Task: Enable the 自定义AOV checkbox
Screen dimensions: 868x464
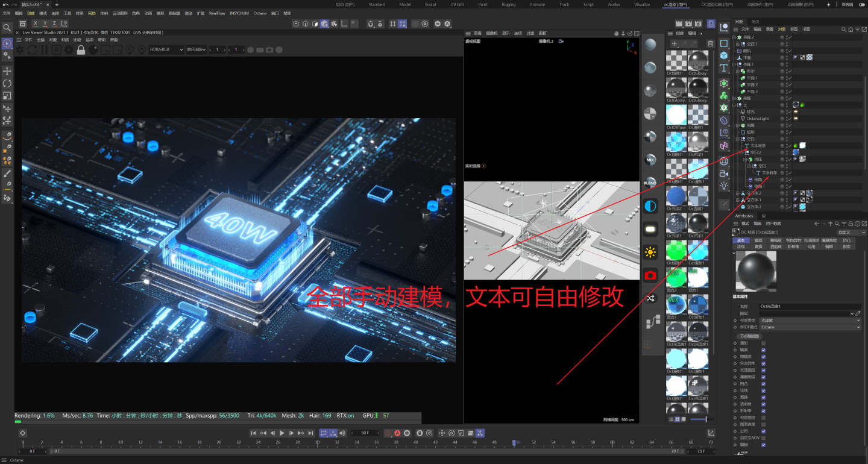Action: click(x=763, y=438)
